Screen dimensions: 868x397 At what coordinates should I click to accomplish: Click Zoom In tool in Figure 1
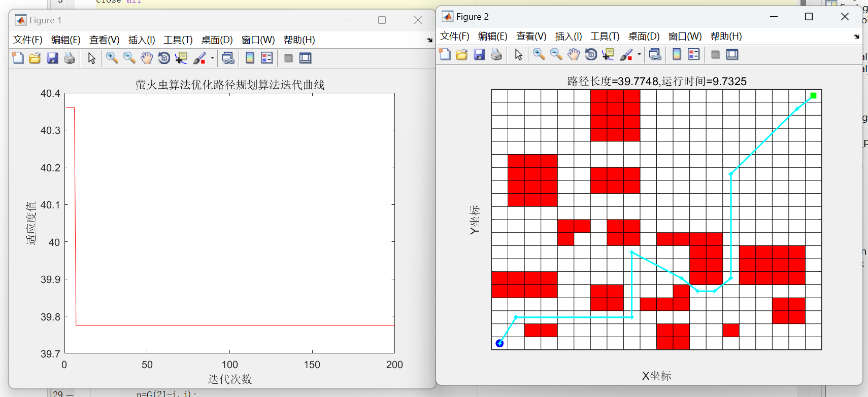112,58
